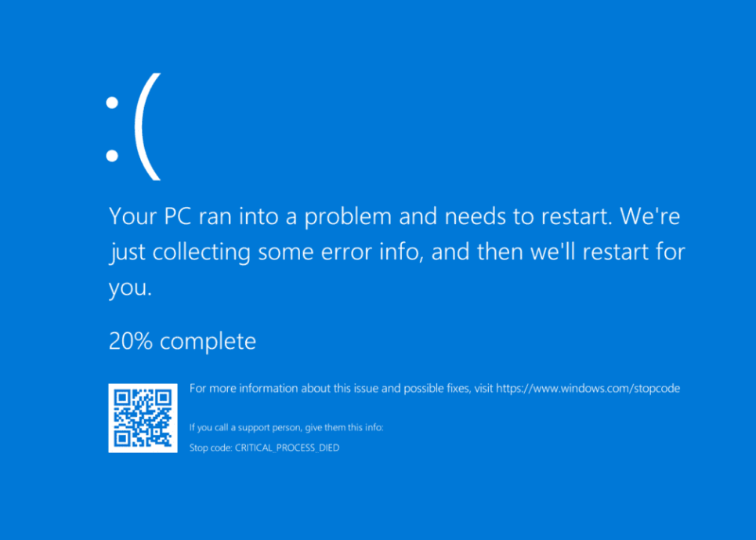Image resolution: width=756 pixels, height=540 pixels.
Task: Open the https://www.windows.com/stopcode link
Action: click(x=588, y=389)
